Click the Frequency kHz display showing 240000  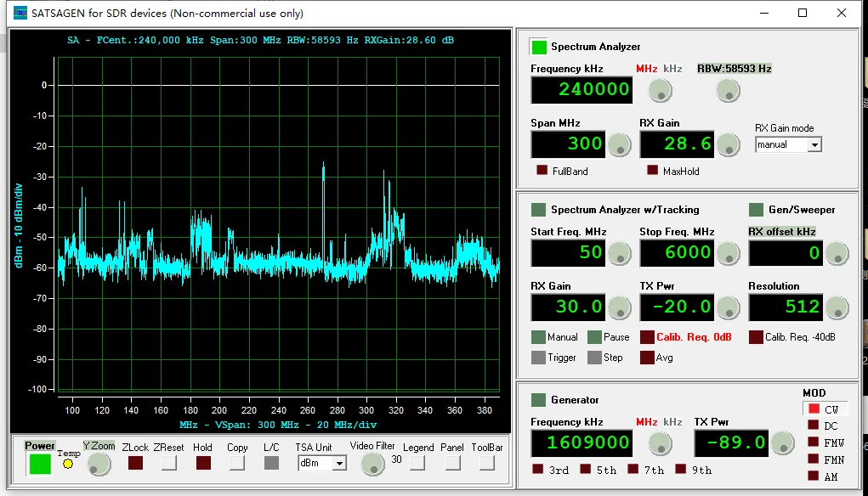(x=581, y=90)
